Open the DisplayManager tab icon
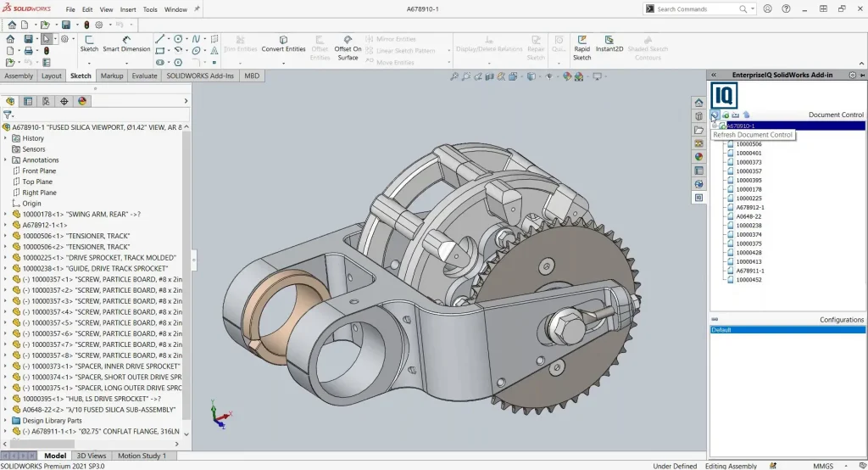This screenshot has height=470, width=868. point(82,101)
